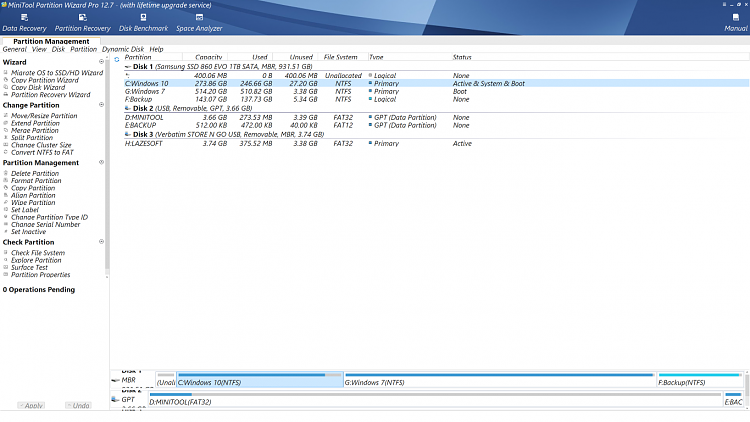Select the G:Windows 7 partition row

(x=436, y=91)
